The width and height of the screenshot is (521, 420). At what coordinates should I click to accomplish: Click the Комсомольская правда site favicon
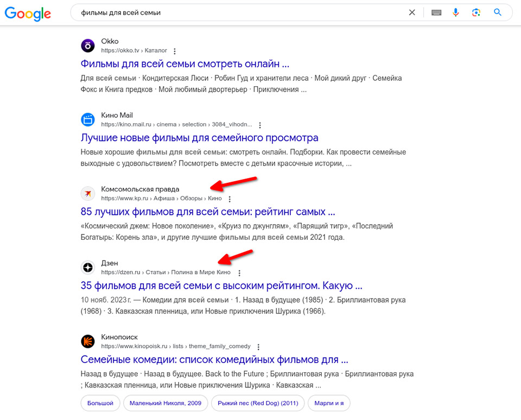point(88,193)
